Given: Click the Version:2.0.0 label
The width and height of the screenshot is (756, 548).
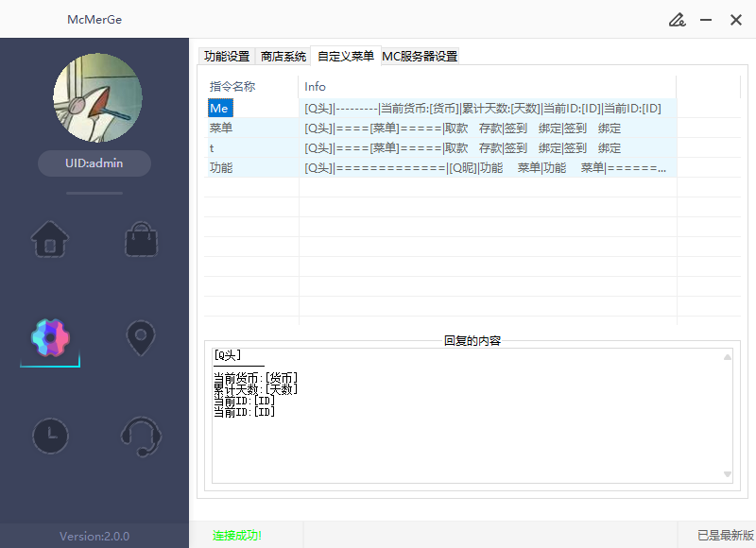Looking at the screenshot, I should click(94, 536).
